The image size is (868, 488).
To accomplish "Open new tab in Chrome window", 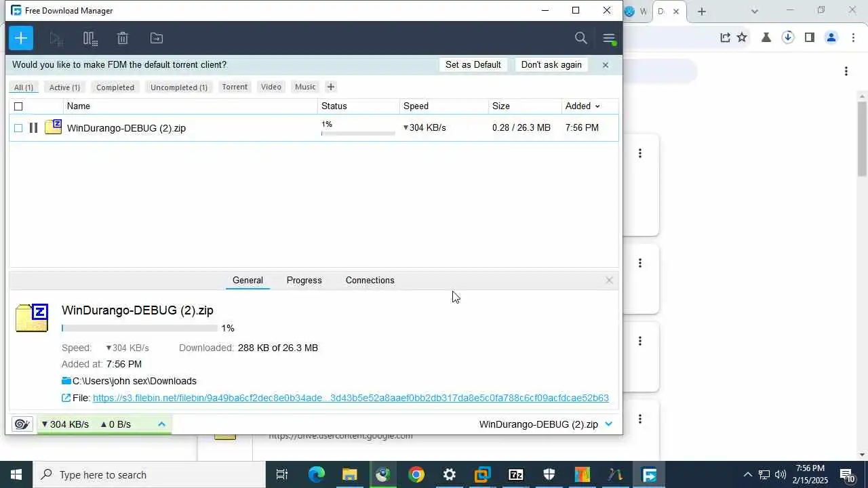I will tap(702, 12).
